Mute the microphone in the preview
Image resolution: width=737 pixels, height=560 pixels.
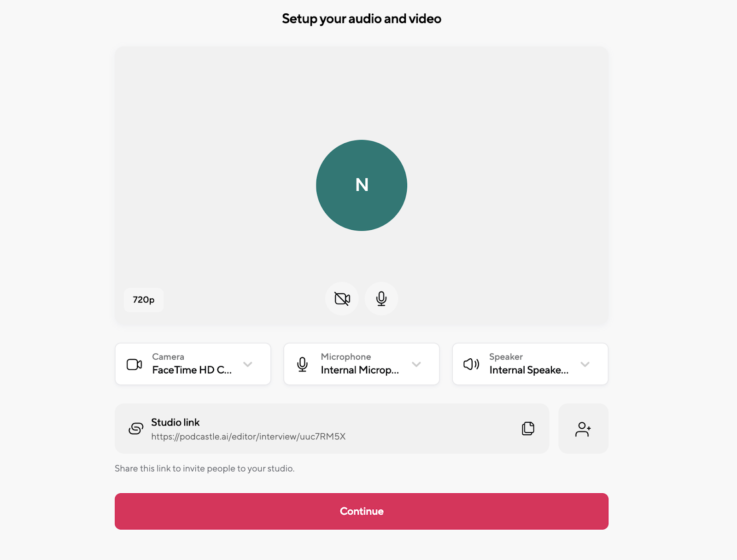coord(381,299)
